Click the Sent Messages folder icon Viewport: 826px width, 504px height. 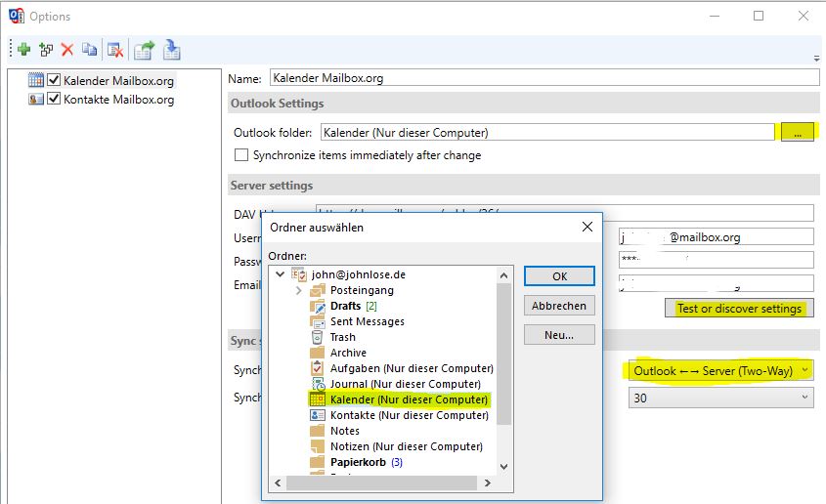click(x=318, y=321)
